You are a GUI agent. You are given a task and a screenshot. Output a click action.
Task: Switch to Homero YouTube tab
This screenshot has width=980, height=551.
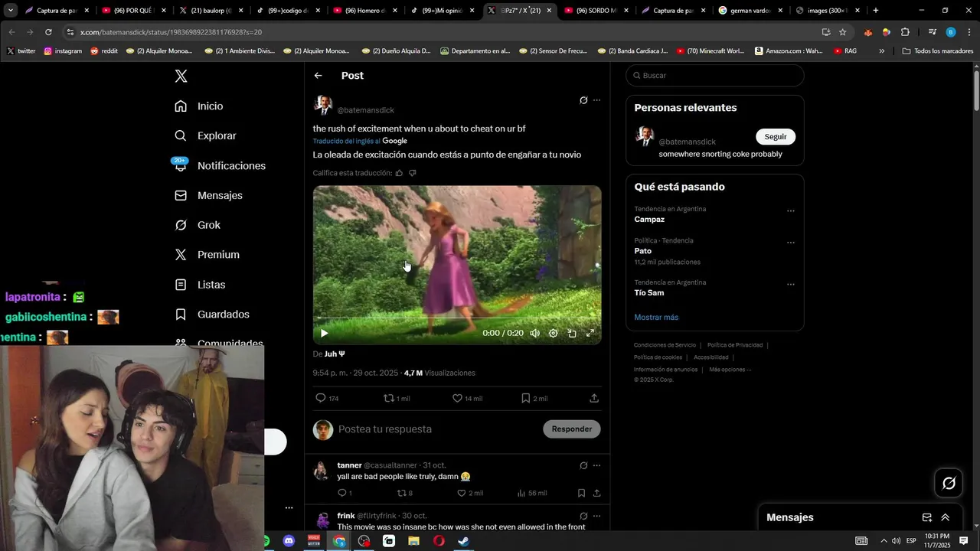[366, 11]
